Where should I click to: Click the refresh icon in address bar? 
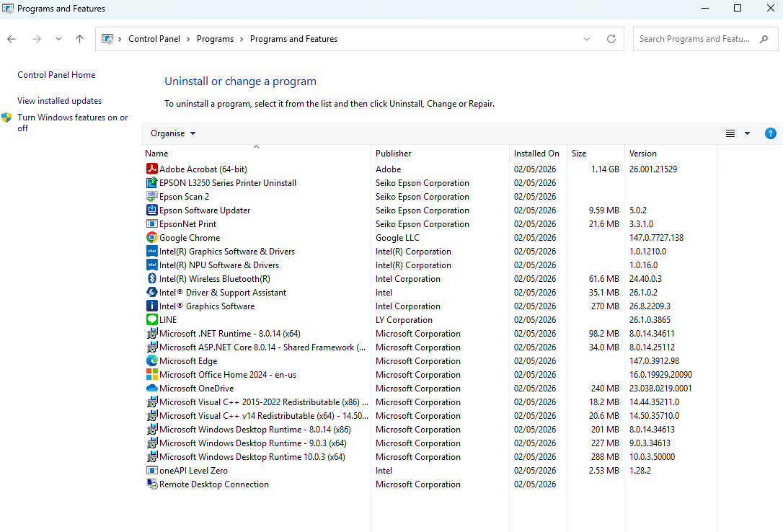[x=611, y=39]
